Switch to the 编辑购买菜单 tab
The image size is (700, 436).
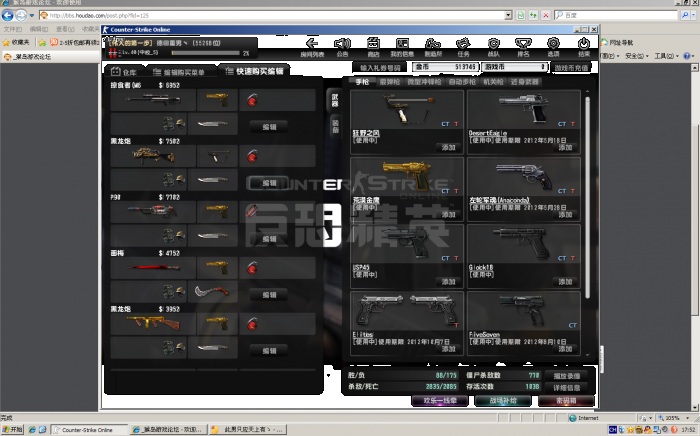pos(179,72)
